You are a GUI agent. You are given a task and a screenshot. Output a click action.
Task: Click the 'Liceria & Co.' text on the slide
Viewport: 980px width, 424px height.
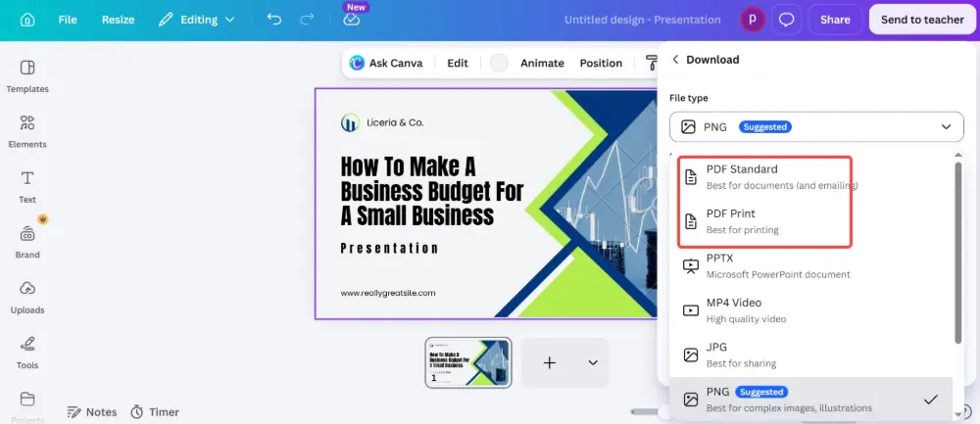pos(395,122)
